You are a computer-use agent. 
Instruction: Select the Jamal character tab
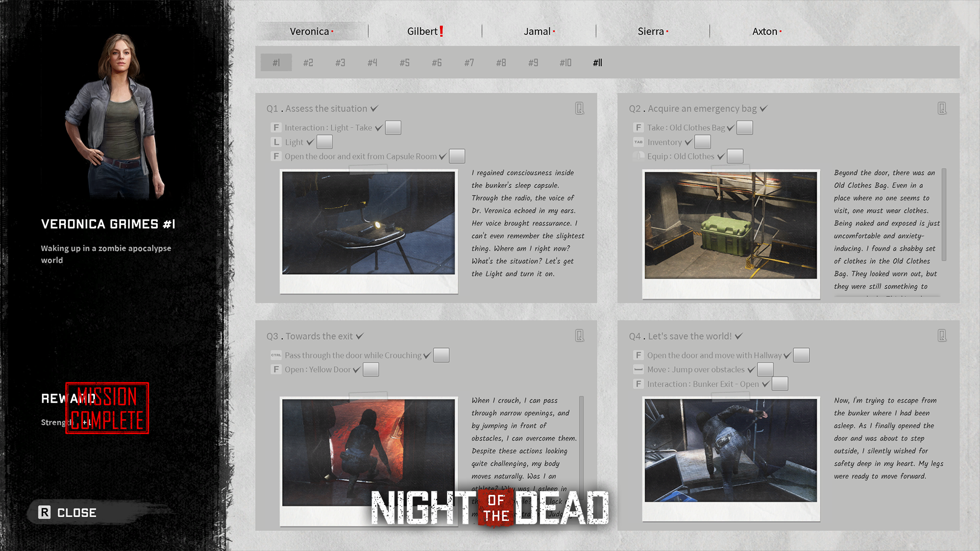539,31
